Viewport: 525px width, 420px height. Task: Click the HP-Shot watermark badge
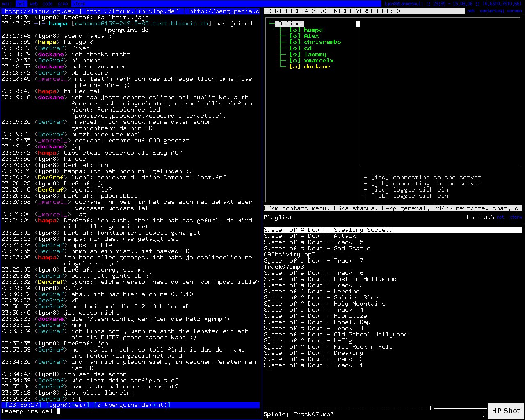pyautogui.click(x=505, y=411)
